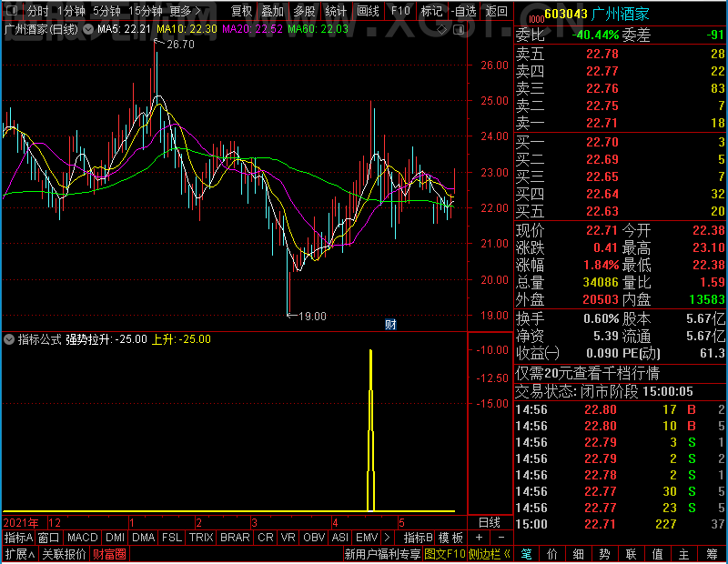Viewport: 728px width, 564px height.
Task: Switch sub-chart to DMI indicator
Action: pos(115,538)
